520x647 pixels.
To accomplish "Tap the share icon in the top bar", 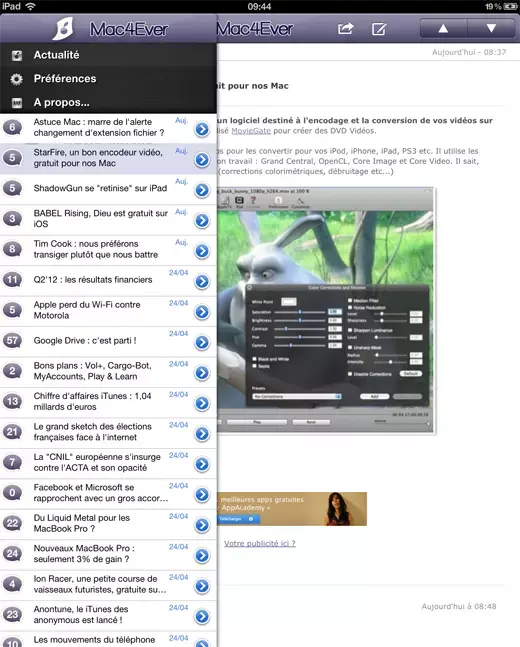I will (345, 28).
